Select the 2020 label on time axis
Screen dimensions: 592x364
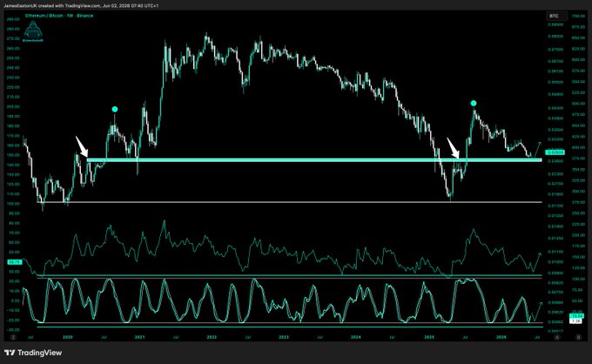coord(68,337)
